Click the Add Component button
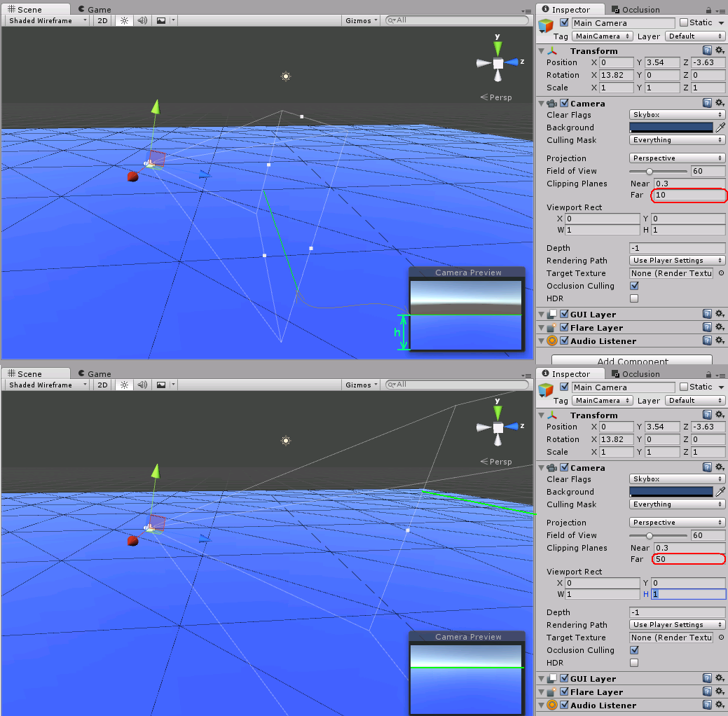This screenshot has height=716, width=728. (x=632, y=362)
